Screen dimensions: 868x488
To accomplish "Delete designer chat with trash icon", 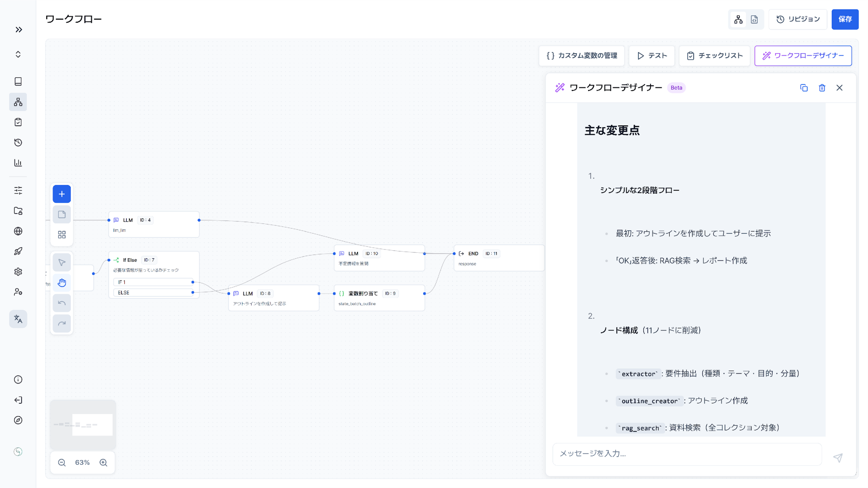I will tap(822, 88).
